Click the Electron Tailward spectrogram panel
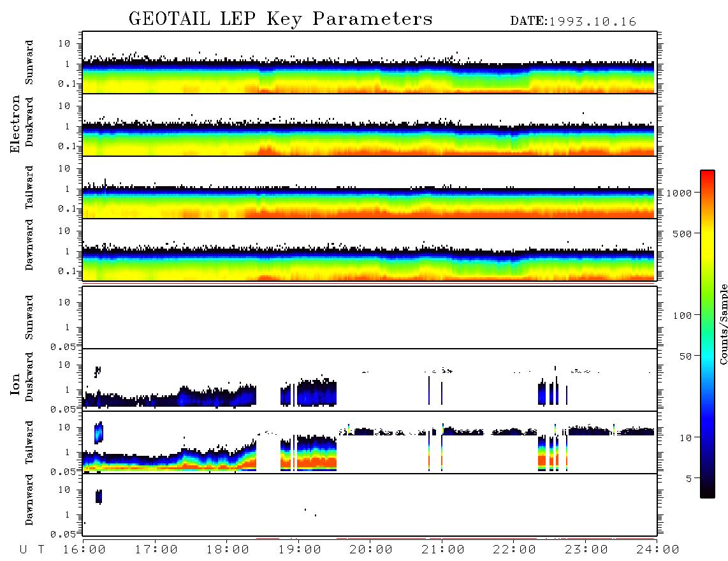The width and height of the screenshot is (728, 561). pos(370,187)
